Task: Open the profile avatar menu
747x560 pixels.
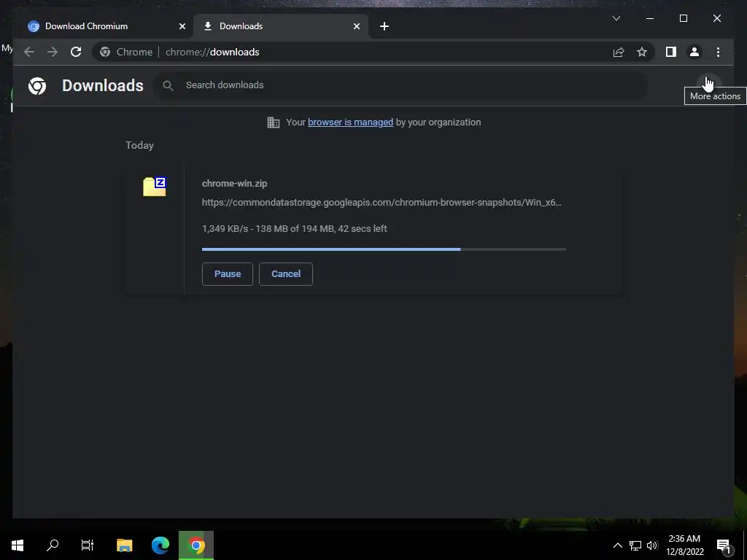Action: (694, 52)
